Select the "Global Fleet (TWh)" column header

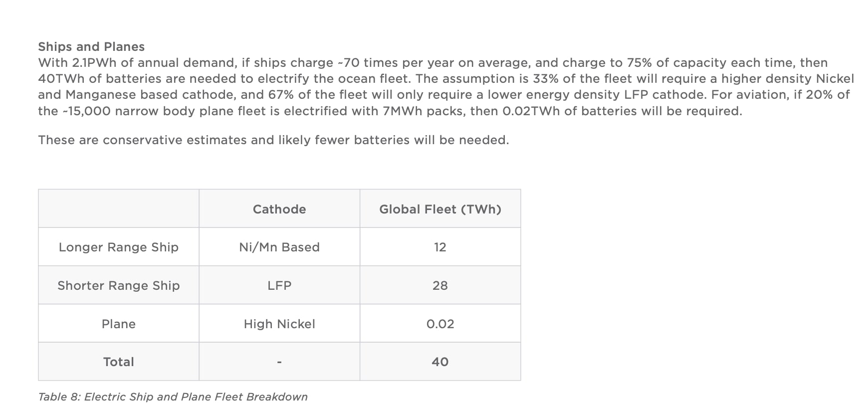click(440, 209)
